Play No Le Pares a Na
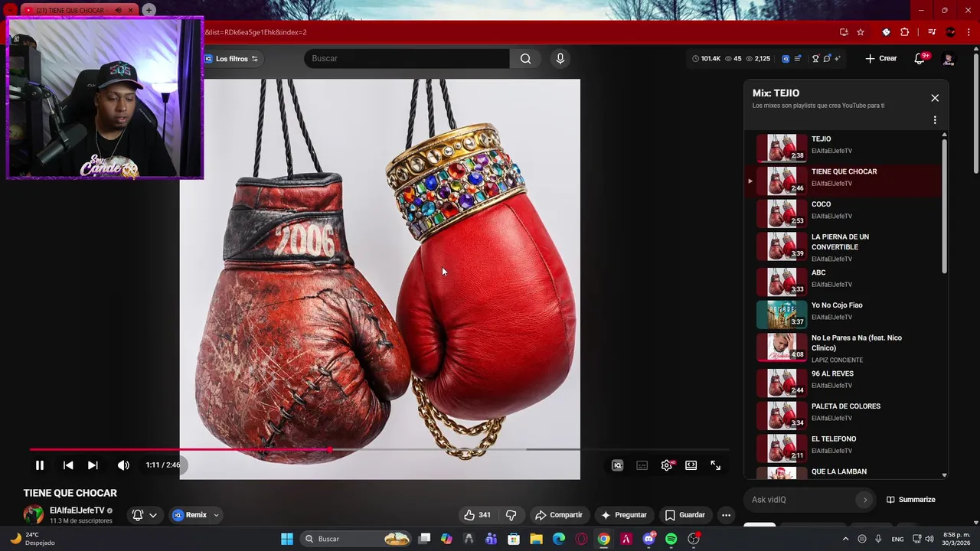 [x=842, y=347]
